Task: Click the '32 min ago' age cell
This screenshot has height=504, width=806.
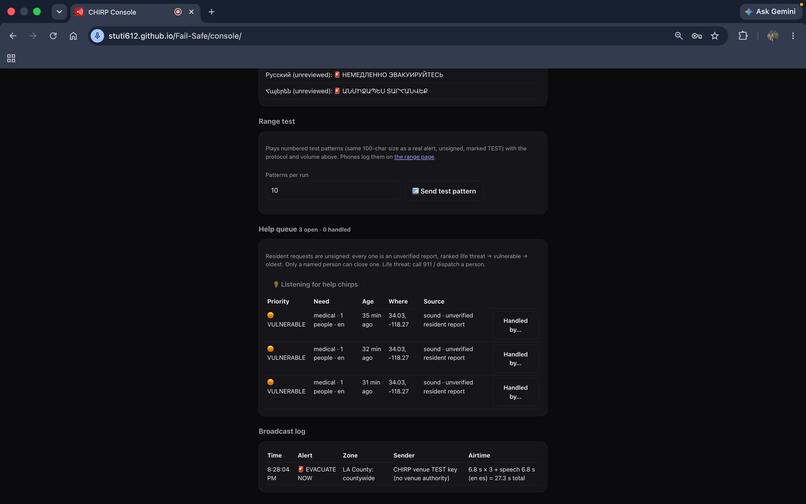Action: (371, 353)
